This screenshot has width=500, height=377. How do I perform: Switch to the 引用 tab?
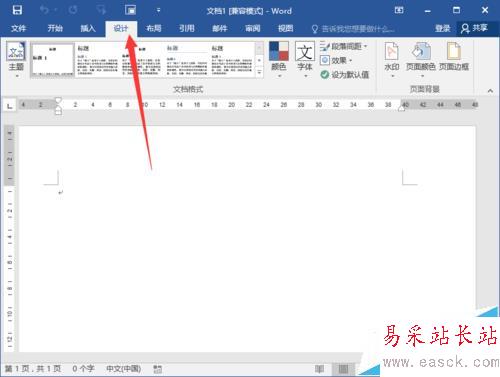pos(187,28)
